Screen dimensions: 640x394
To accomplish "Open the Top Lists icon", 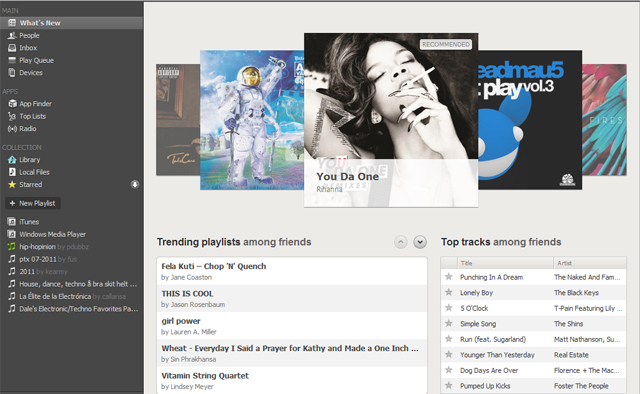I will (12, 116).
